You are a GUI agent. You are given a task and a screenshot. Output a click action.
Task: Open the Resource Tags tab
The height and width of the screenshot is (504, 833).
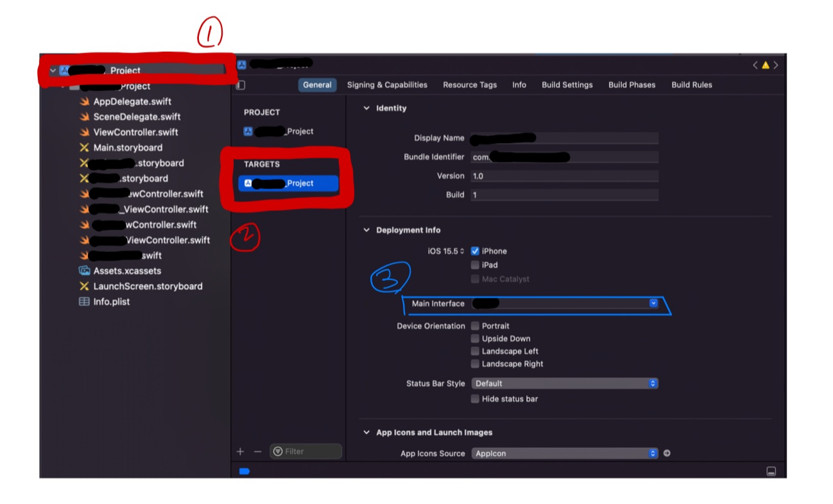click(x=470, y=85)
